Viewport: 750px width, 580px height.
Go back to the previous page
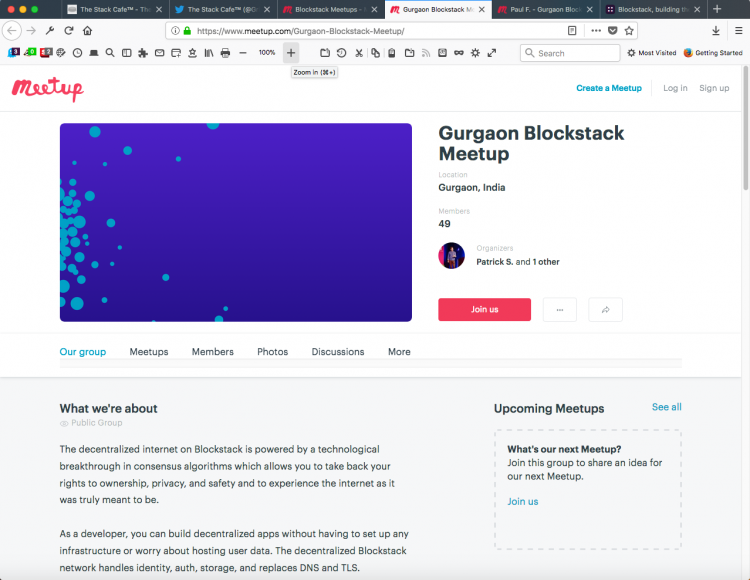point(12,31)
